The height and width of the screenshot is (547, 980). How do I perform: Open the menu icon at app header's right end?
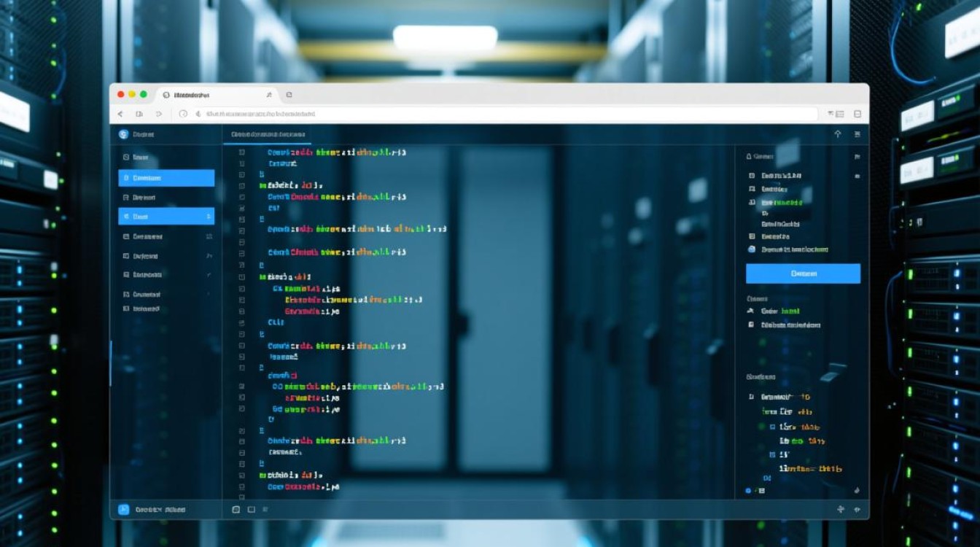coord(857,134)
